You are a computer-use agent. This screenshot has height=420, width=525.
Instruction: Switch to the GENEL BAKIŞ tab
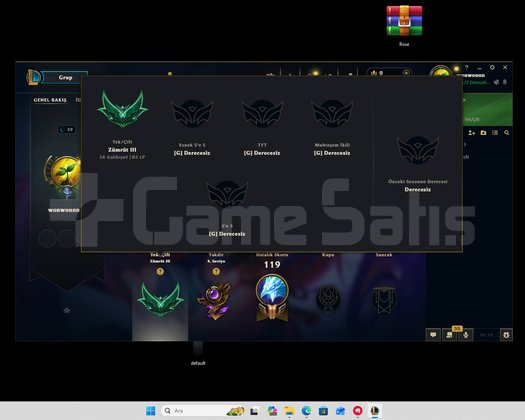pos(50,100)
